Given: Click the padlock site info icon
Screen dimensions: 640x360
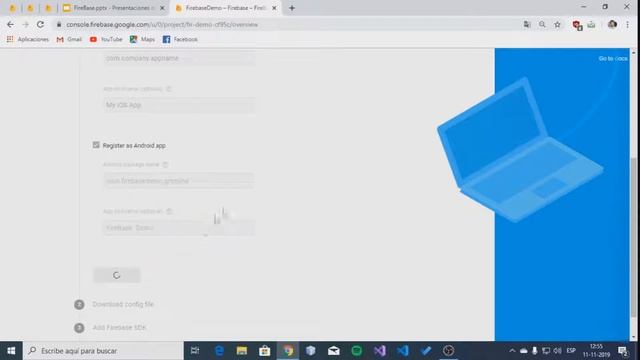Looking at the screenshot, I should pyautogui.click(x=59, y=24).
